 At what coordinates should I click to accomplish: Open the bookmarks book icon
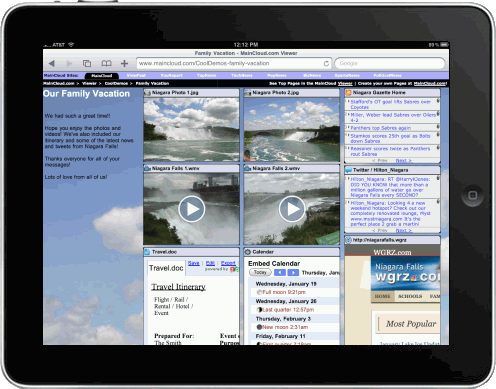pyautogui.click(x=106, y=63)
